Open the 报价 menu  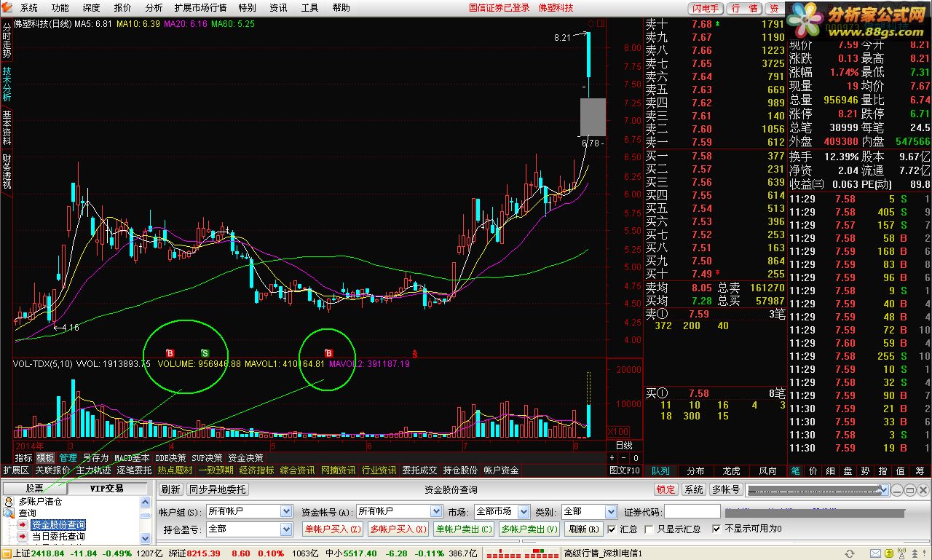(123, 8)
